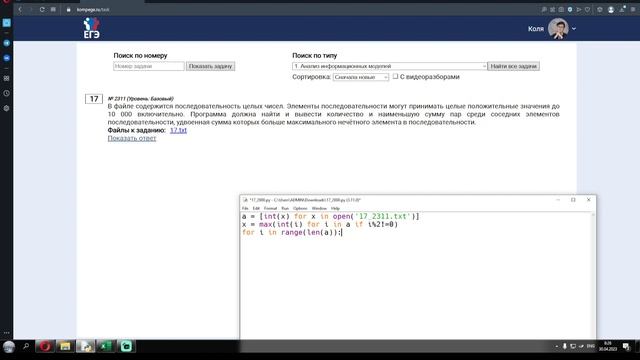Open browser account profile icon

click(611, 9)
